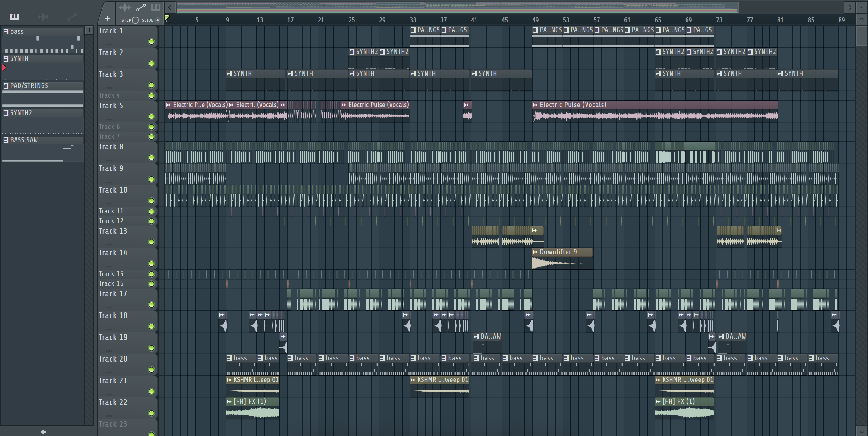The height and width of the screenshot is (436, 868).
Task: Click the dot button in top-right corner
Action: (x=862, y=8)
